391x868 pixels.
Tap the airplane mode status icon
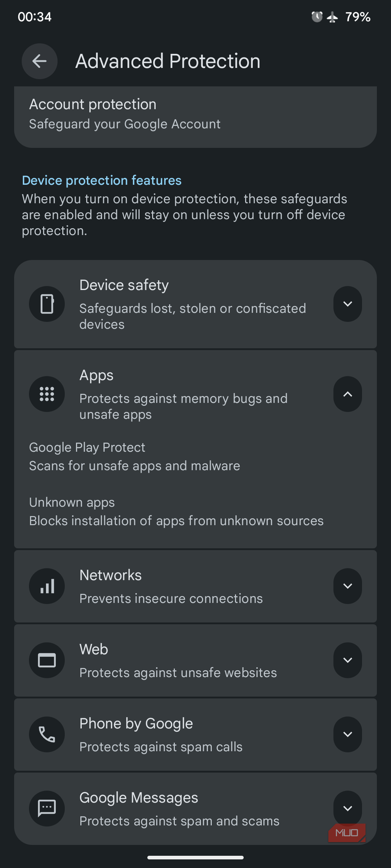[x=332, y=17]
